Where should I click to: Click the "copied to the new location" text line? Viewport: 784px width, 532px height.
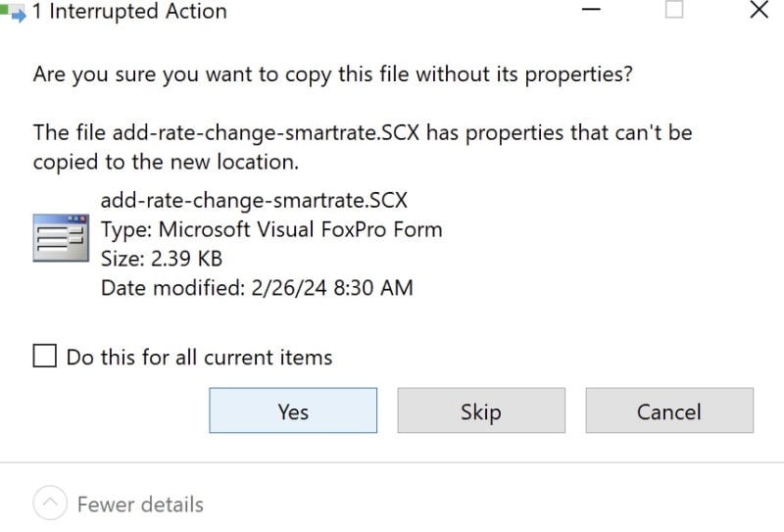tap(166, 162)
